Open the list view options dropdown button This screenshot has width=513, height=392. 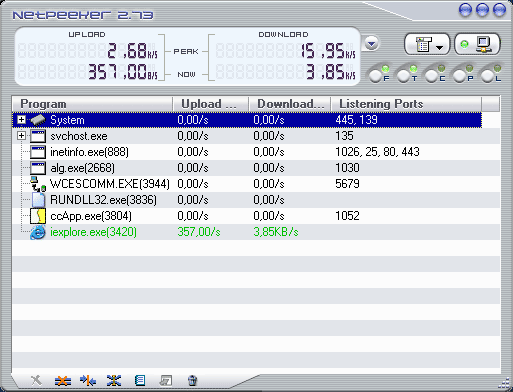pos(427,44)
